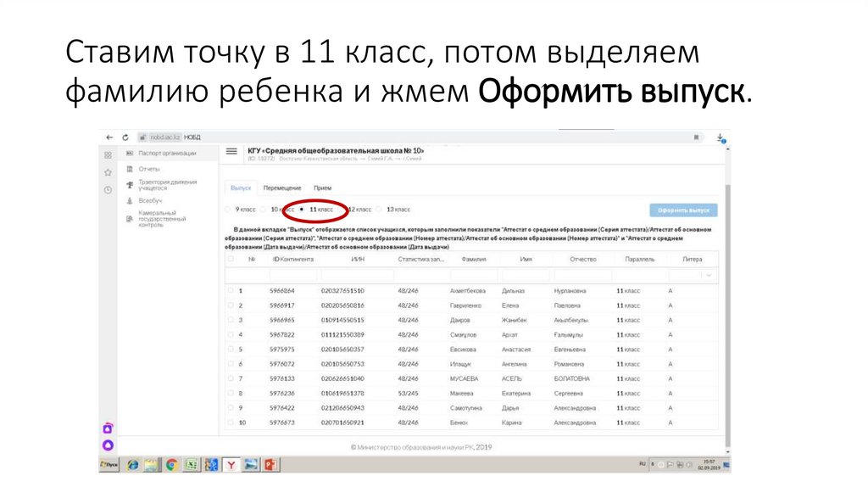Screen dimensions: 868x487
Task: Click statistic cell 53/245
Action: [408, 394]
